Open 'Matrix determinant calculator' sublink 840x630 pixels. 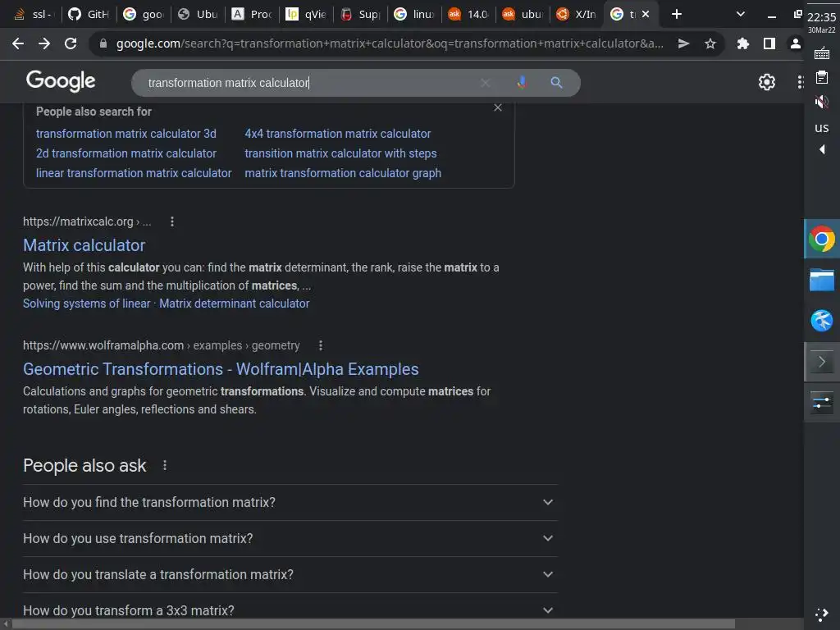click(234, 304)
